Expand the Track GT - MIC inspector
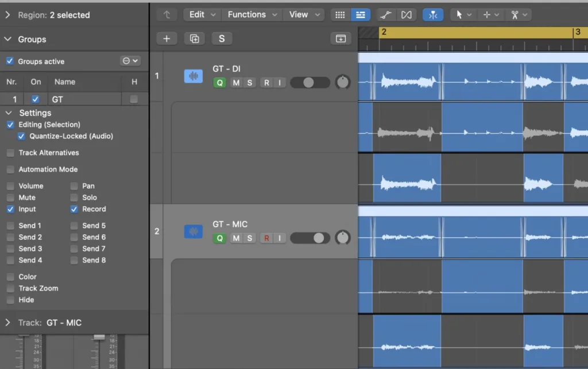This screenshot has width=588, height=369. tap(7, 323)
